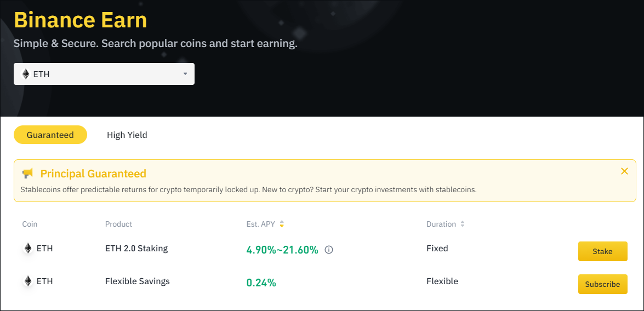Click the Ethereum logo in the coin selector
This screenshot has height=311, width=644.
[26, 74]
